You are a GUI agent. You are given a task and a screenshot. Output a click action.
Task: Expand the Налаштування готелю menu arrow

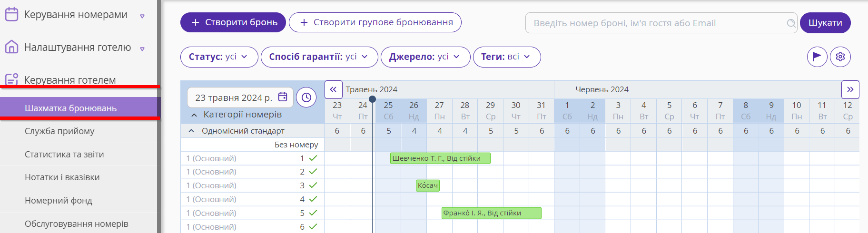142,49
